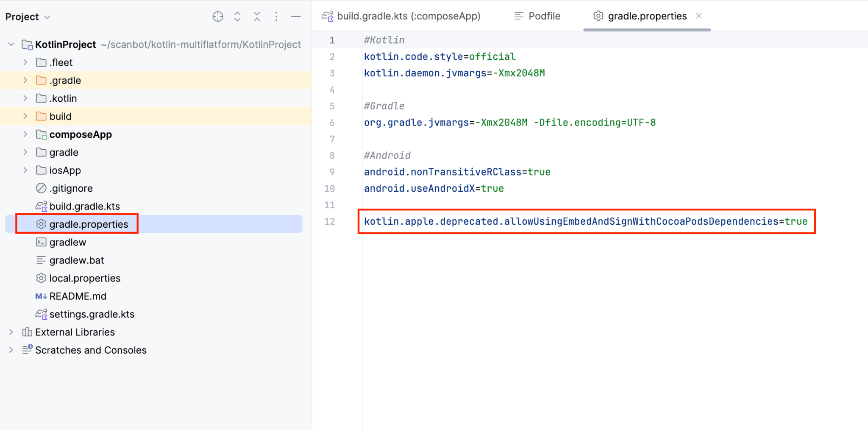Click the Select Opened File crosshair icon
868x430 pixels.
click(x=217, y=17)
